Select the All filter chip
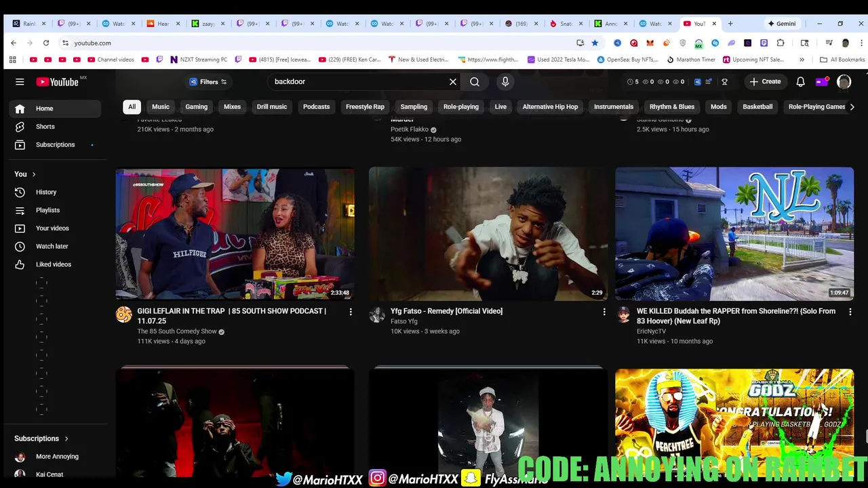868x488 pixels. [x=132, y=106]
